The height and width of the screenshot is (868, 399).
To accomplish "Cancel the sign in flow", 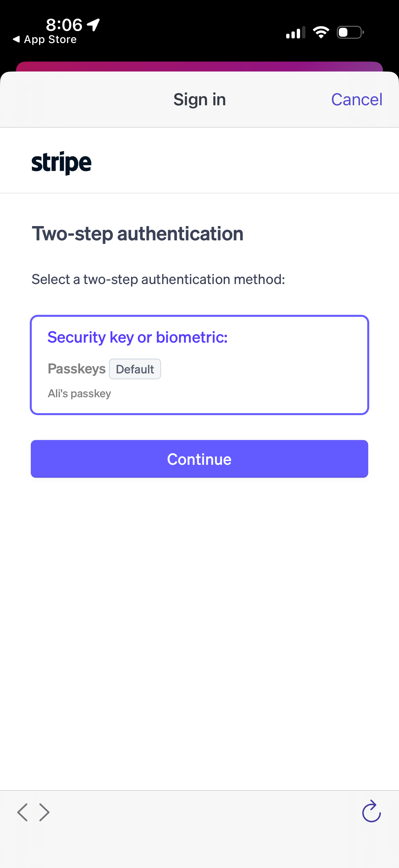I will 356,99.
